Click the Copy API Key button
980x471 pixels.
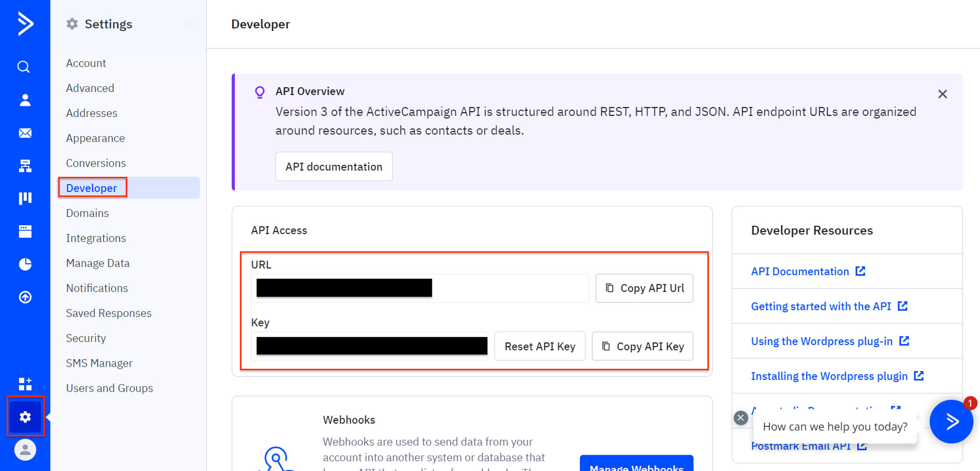pyautogui.click(x=642, y=346)
